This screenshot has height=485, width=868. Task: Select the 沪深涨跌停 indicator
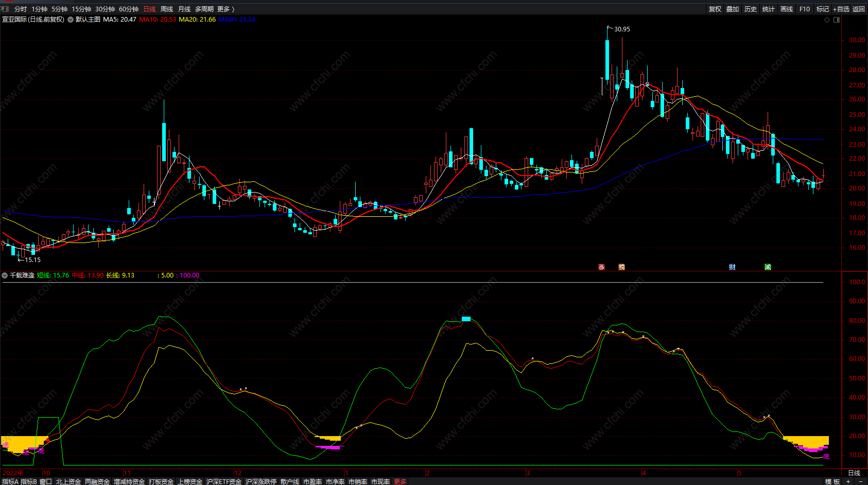[x=261, y=481]
